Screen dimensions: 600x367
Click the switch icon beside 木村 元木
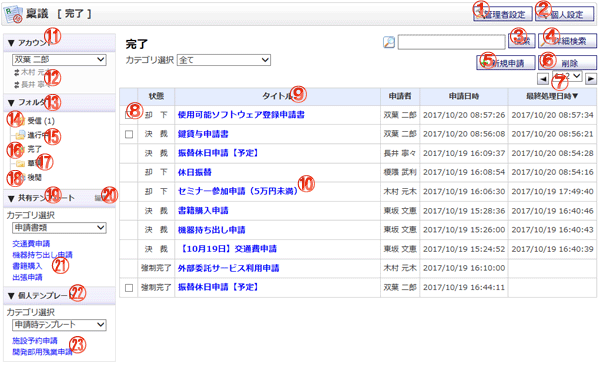coord(16,72)
